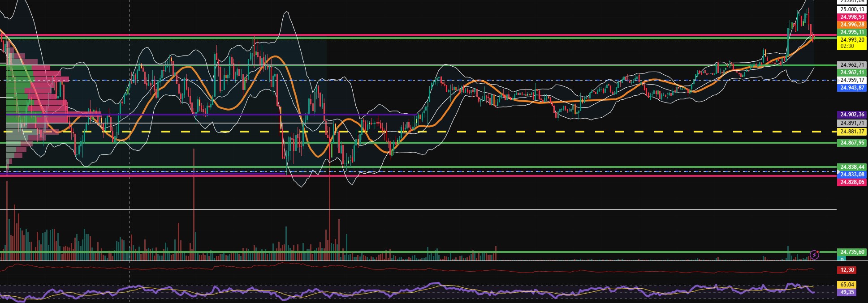The image size is (868, 303).
Task: Click the yellow 24.881,37 axis label
Action: coord(851,132)
